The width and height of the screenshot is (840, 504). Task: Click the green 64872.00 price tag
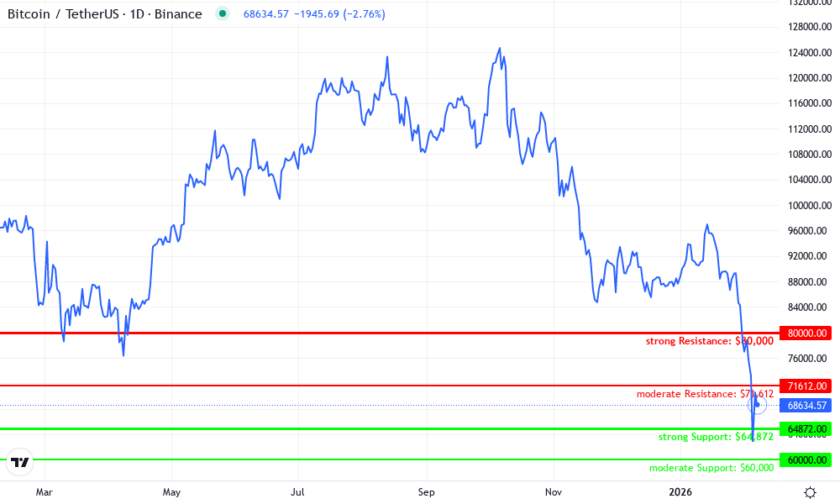coord(806,428)
